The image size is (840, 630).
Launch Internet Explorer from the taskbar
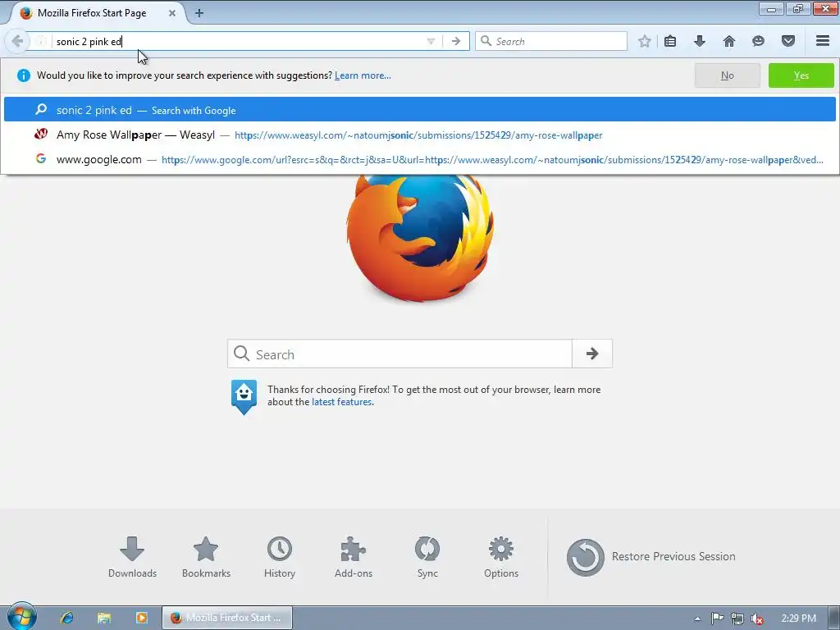pos(67,618)
